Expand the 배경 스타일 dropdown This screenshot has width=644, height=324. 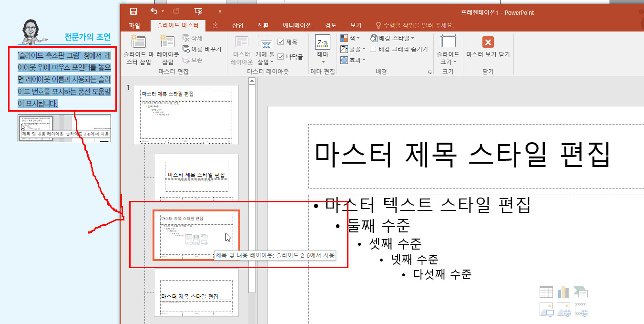(392, 38)
